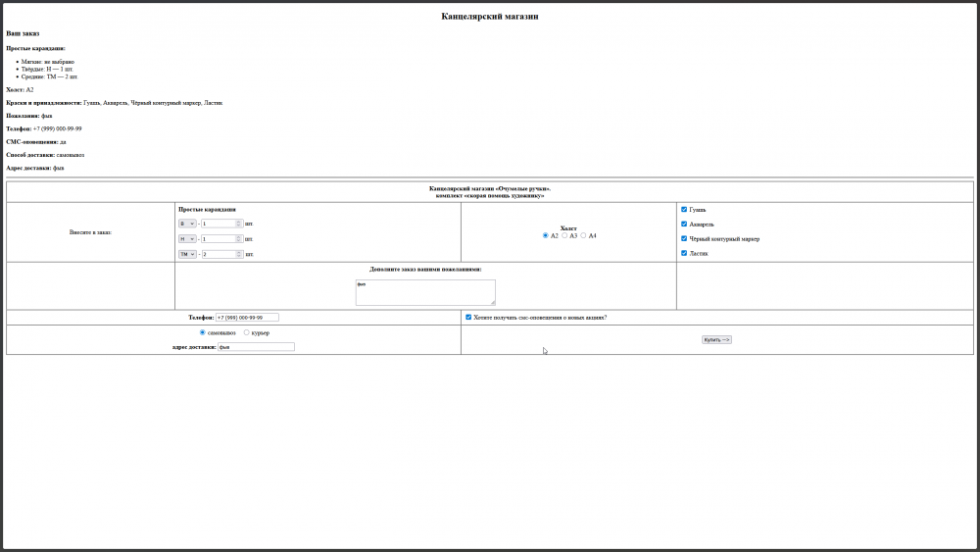Click the адрес доставки input field

(255, 347)
